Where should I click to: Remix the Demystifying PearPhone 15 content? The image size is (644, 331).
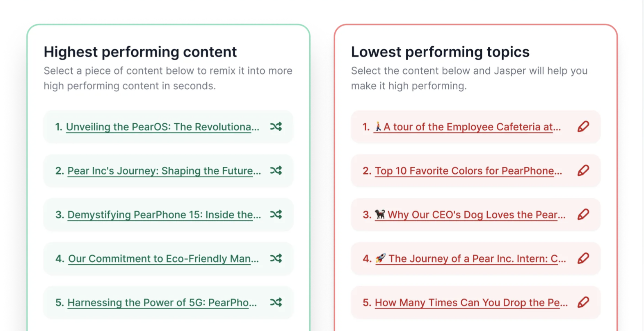(276, 214)
